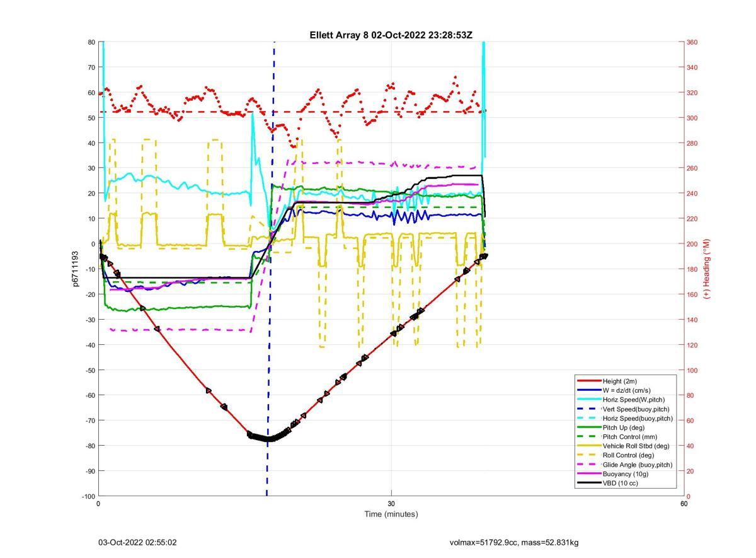Select legend entry 'Buoyancy (10g)'
This screenshot has height=558, width=756.
(626, 474)
